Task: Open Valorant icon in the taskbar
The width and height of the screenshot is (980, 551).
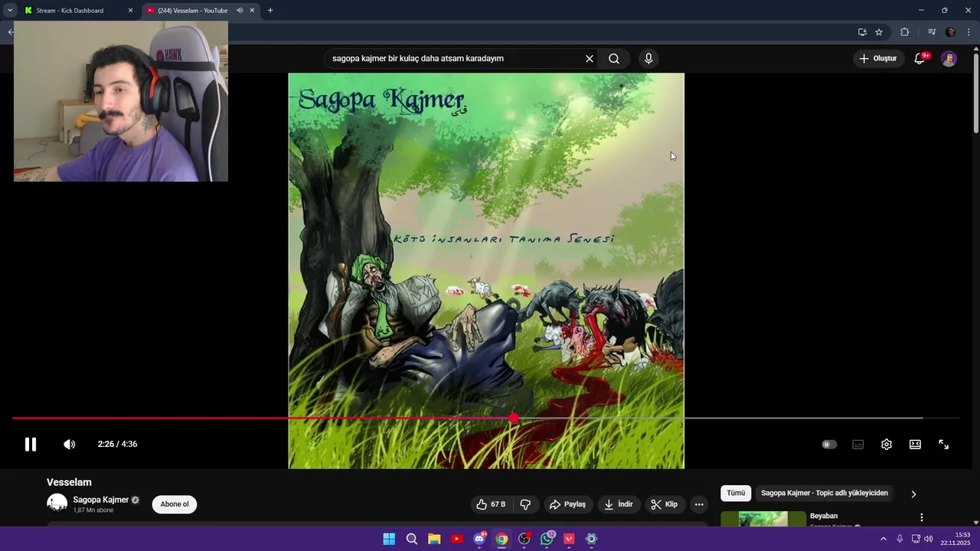Action: pos(569,539)
